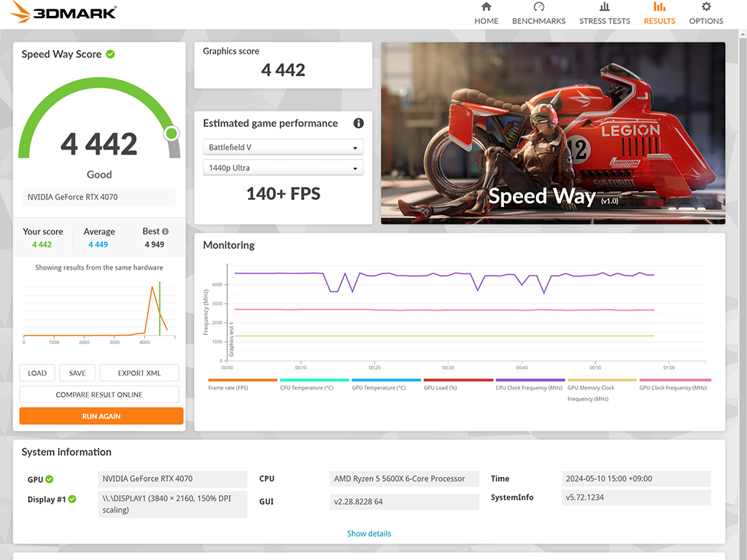Toggle the Frame rate (FPS) legend series
This screenshot has width=747, height=560.
(242, 384)
